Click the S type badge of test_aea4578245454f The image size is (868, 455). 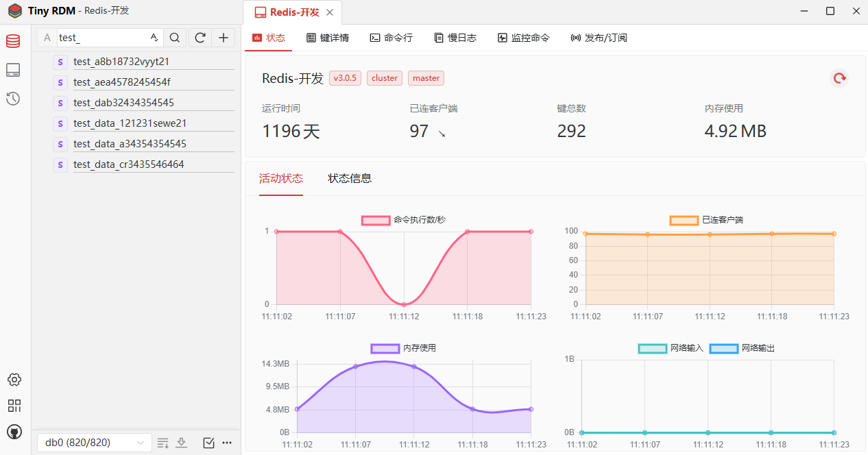[x=60, y=82]
